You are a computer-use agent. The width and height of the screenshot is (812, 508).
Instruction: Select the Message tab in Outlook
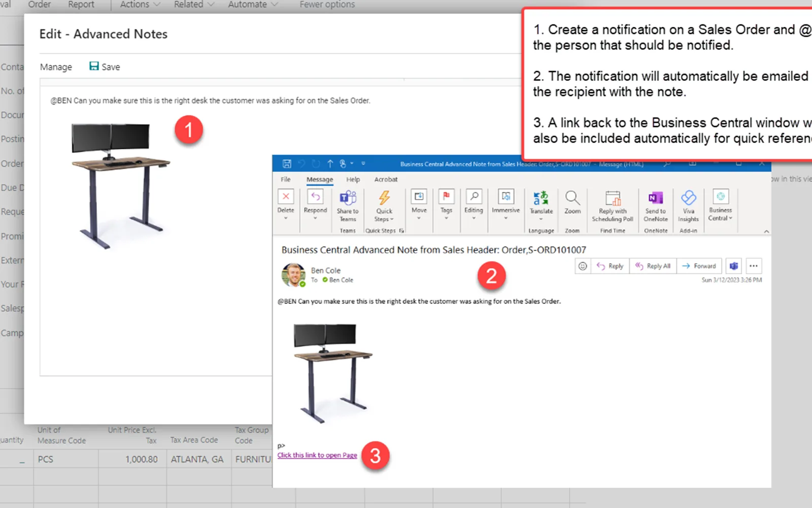click(x=320, y=179)
